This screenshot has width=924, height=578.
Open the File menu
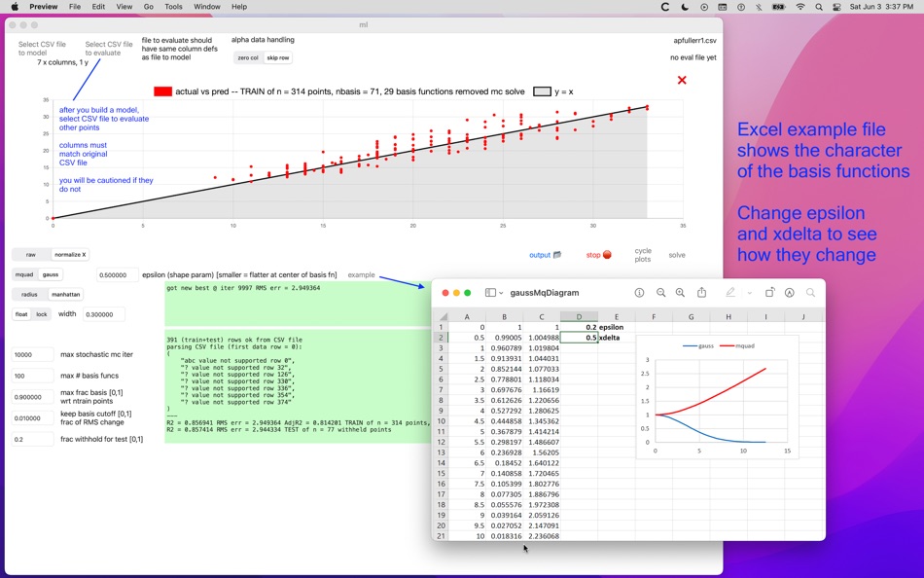click(x=75, y=7)
